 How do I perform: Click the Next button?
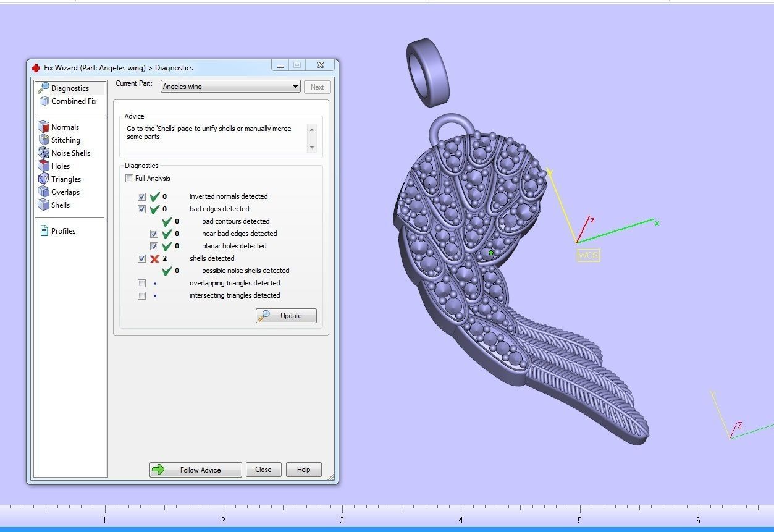(318, 87)
